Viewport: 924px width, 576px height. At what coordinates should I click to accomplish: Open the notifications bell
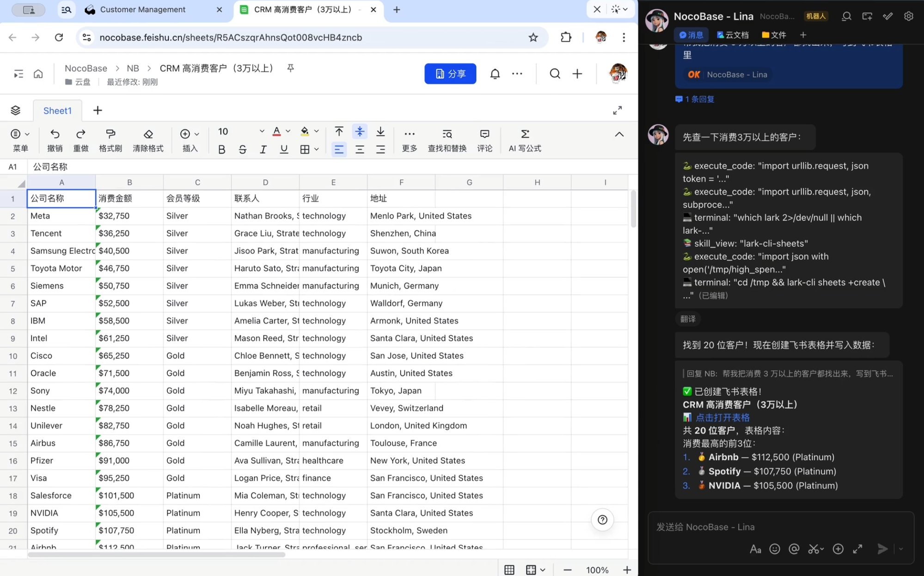tap(495, 74)
